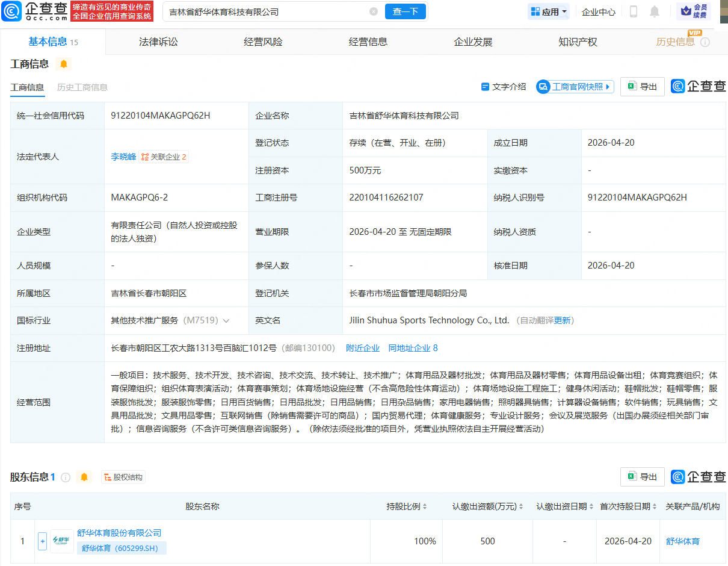The image size is (728, 566).
Task: Click the bell alert beside 工商信息 heading
Action: (x=64, y=64)
